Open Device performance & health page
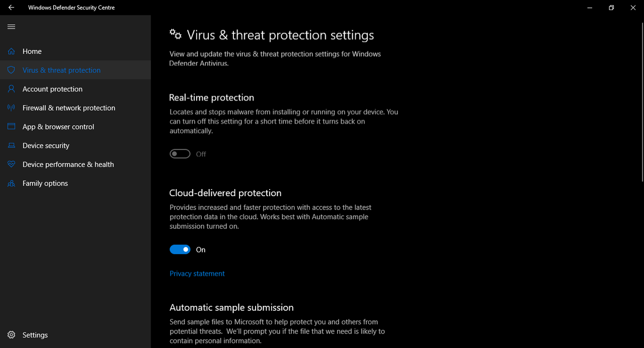The height and width of the screenshot is (348, 644). tap(75, 164)
